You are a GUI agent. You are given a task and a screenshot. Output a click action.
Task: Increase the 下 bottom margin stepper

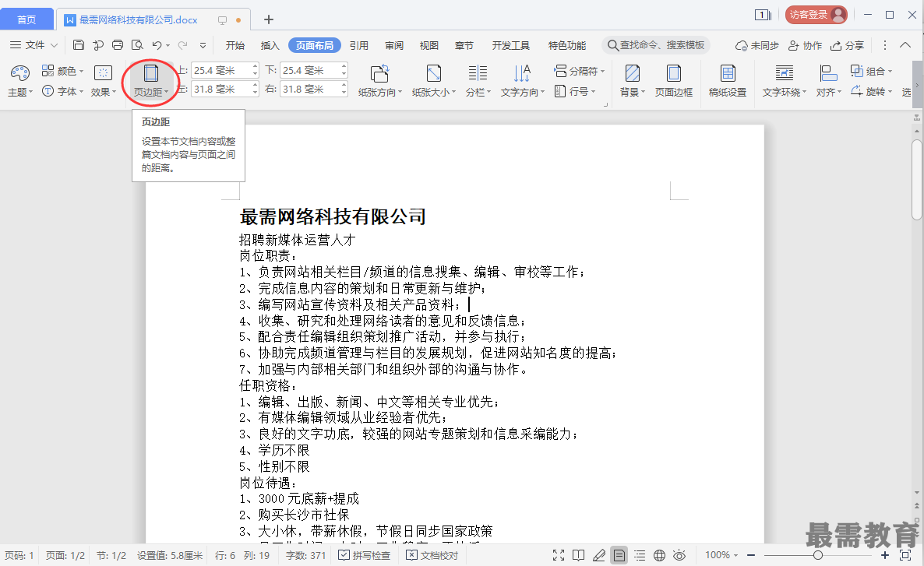coord(344,66)
